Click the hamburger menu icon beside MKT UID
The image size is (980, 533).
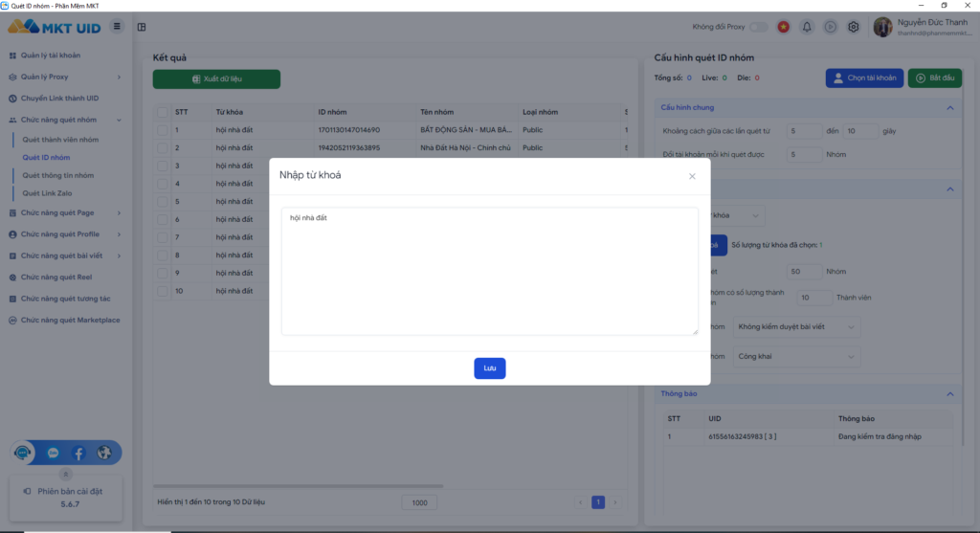tap(117, 26)
